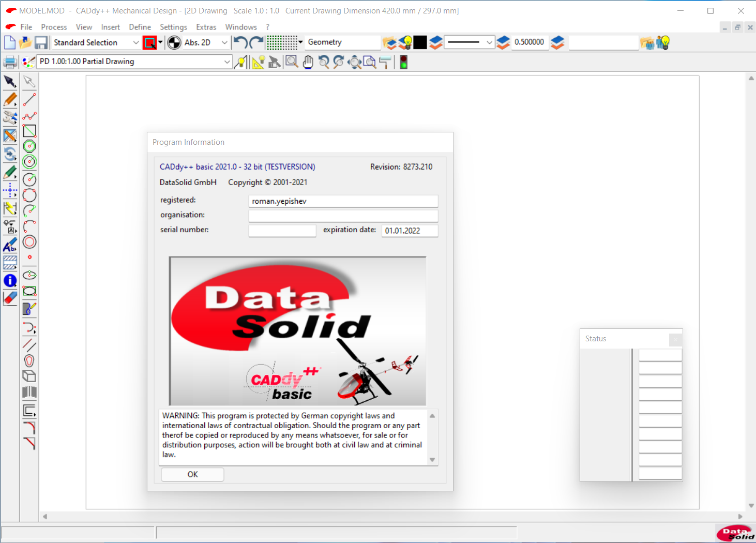Print the drawing using the printer icon

coord(10,63)
